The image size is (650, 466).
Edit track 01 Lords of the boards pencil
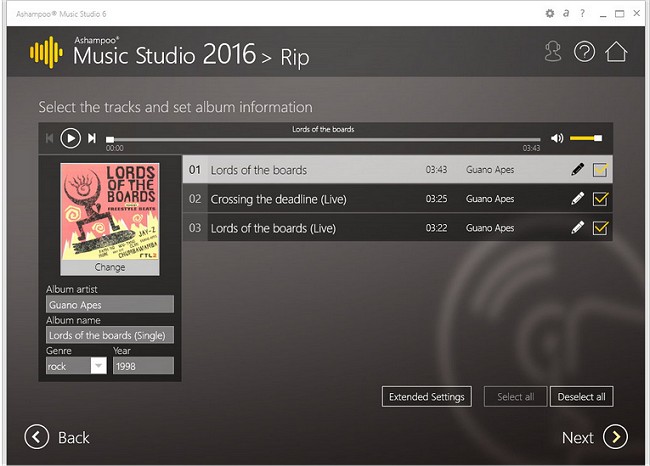(577, 170)
